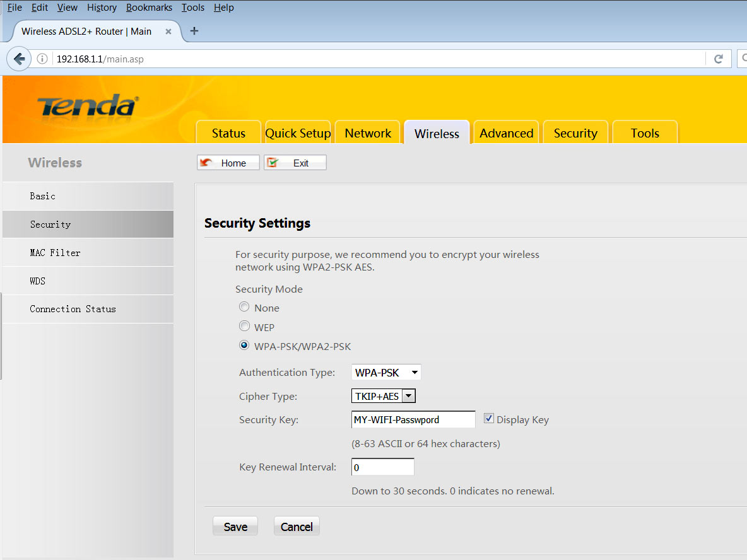
Task: View the Connection Status page
Action: coord(73,309)
